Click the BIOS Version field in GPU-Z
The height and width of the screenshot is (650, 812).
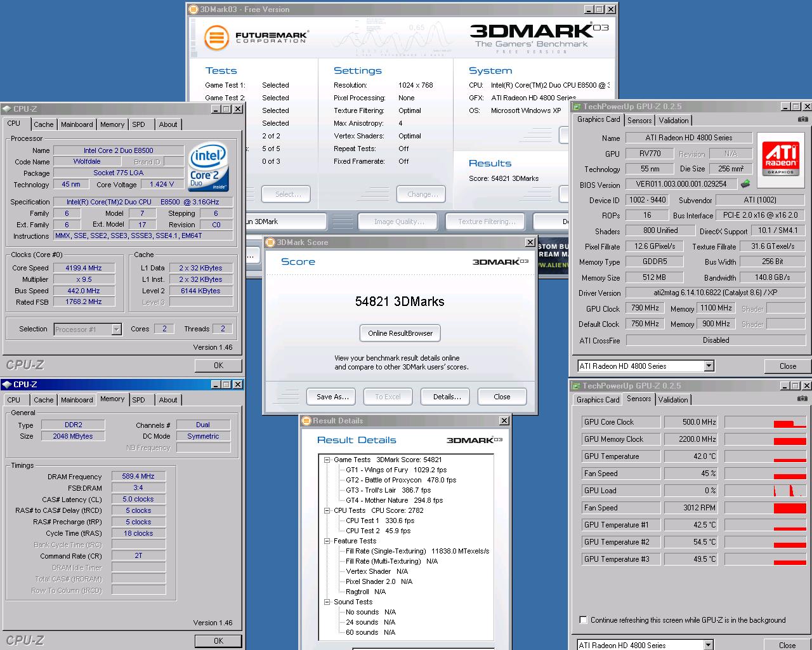(x=681, y=185)
